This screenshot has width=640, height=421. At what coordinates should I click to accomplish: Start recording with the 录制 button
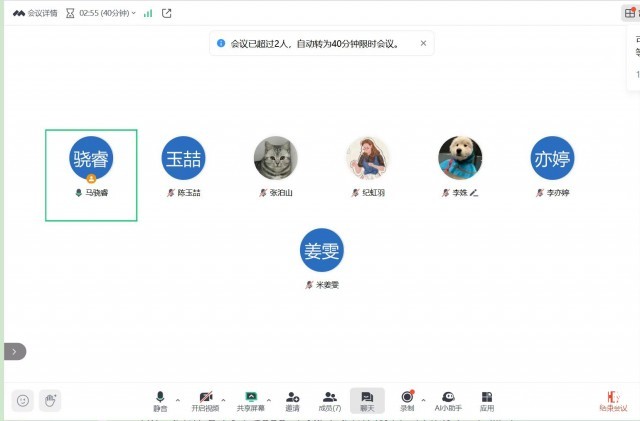407,400
